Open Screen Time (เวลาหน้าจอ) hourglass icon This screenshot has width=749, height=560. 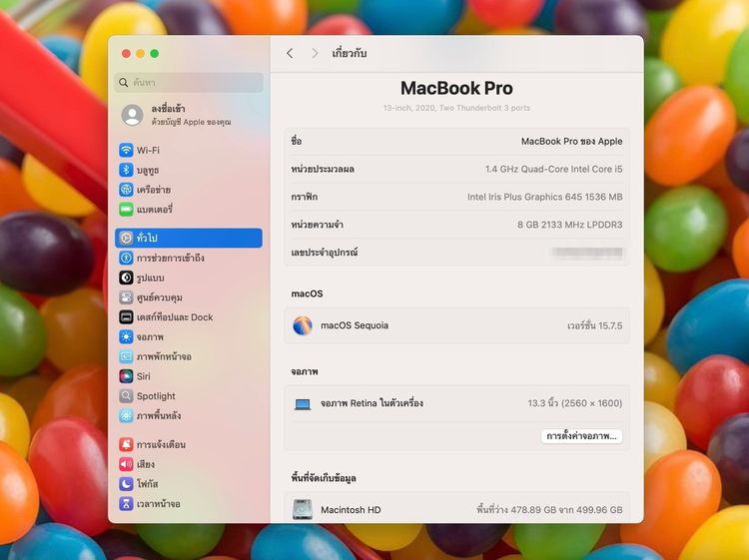(x=126, y=504)
